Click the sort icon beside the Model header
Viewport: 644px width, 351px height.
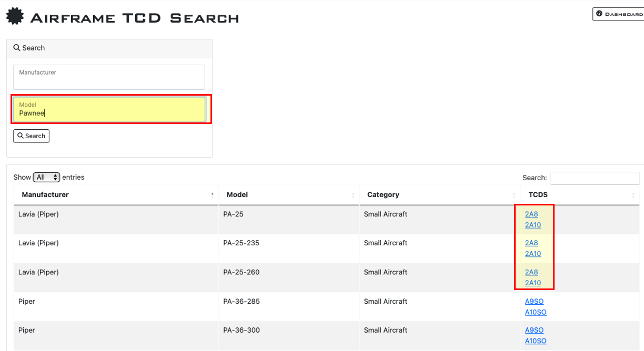click(354, 194)
